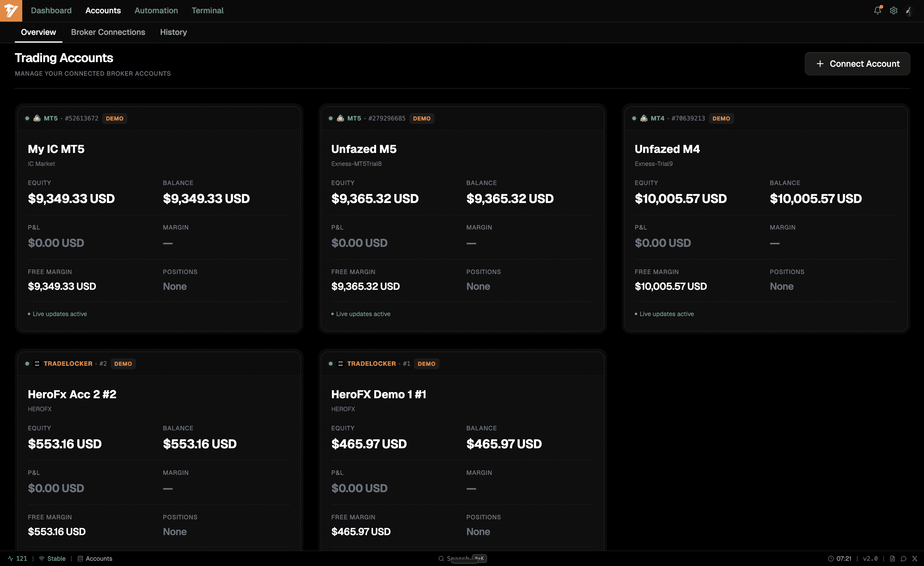The height and width of the screenshot is (566, 924).
Task: Open the notifications bell with unread badge
Action: point(878,11)
